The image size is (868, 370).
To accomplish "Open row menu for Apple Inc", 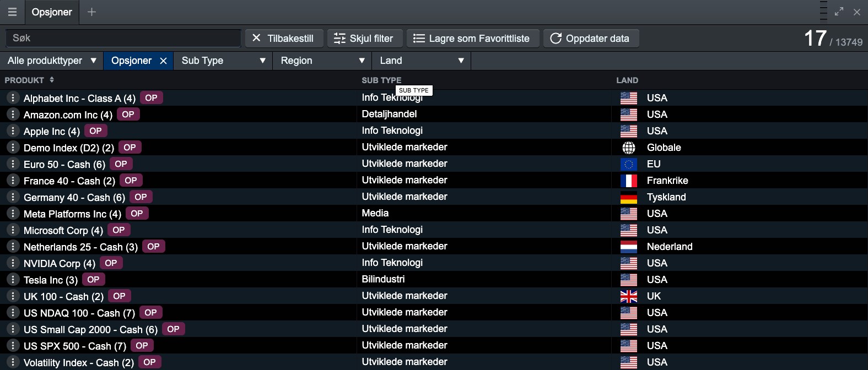I will point(13,131).
